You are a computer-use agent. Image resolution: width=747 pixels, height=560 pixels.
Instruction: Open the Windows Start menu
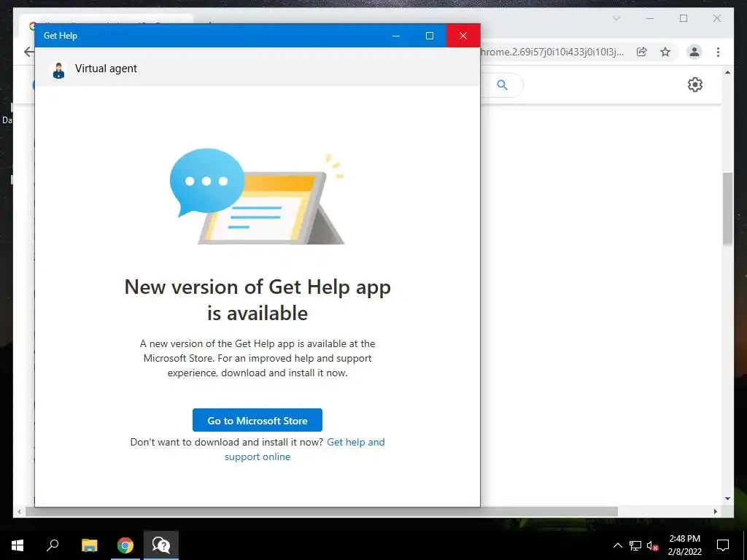pos(18,545)
